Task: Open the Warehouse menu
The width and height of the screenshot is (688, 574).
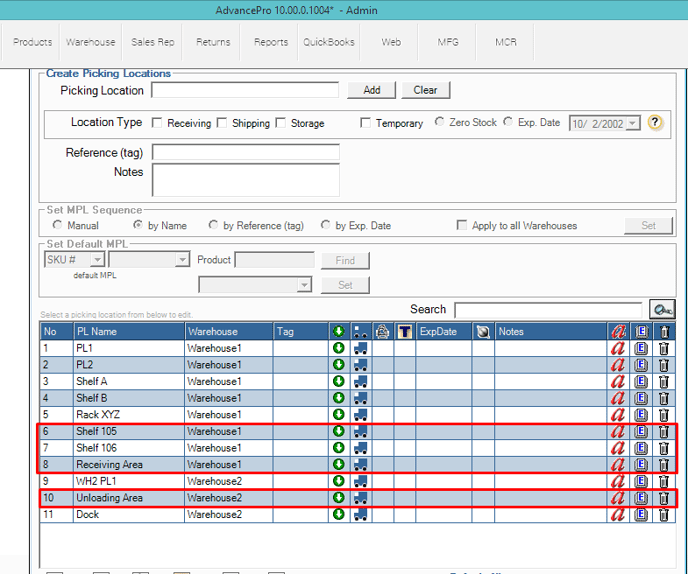Action: tap(91, 43)
